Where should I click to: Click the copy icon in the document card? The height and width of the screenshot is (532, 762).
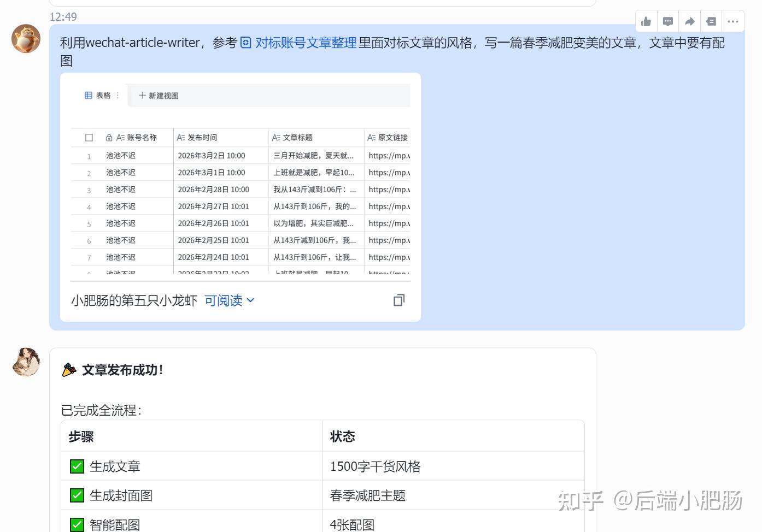pyautogui.click(x=399, y=300)
